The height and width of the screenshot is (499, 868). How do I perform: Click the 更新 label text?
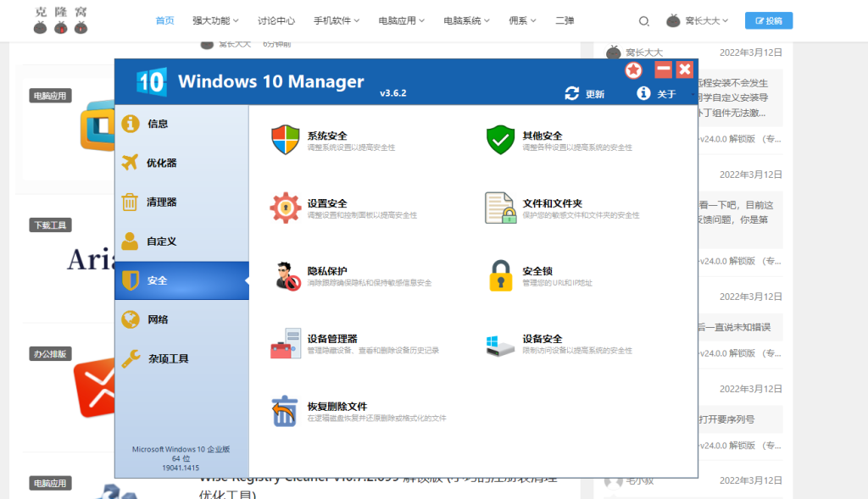pyautogui.click(x=595, y=94)
